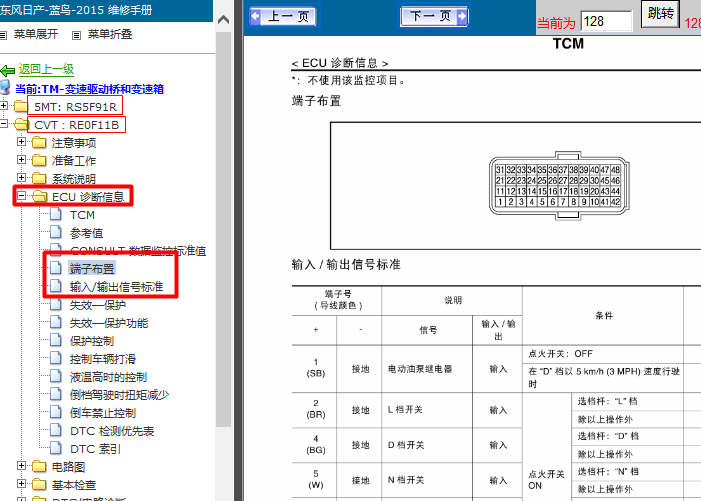Click the 倒车禁止控制 document icon

click(x=56, y=412)
